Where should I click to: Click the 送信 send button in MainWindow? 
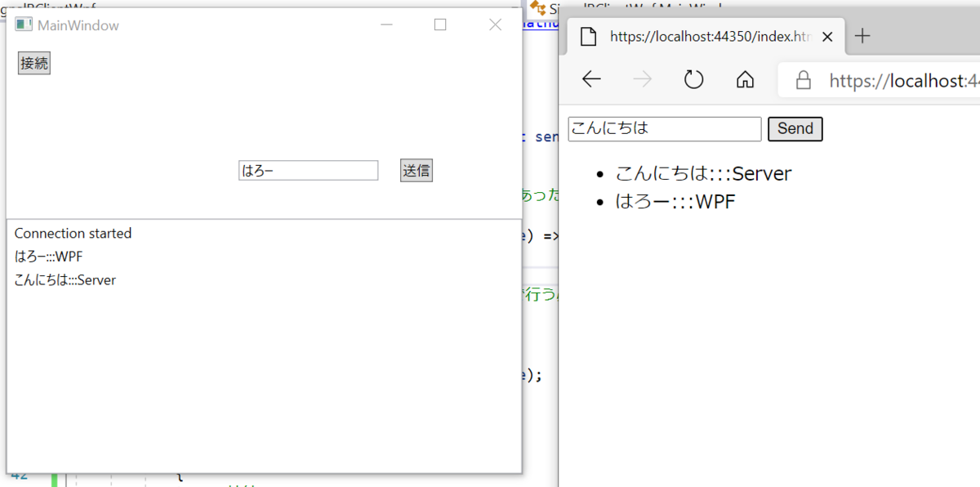[416, 170]
